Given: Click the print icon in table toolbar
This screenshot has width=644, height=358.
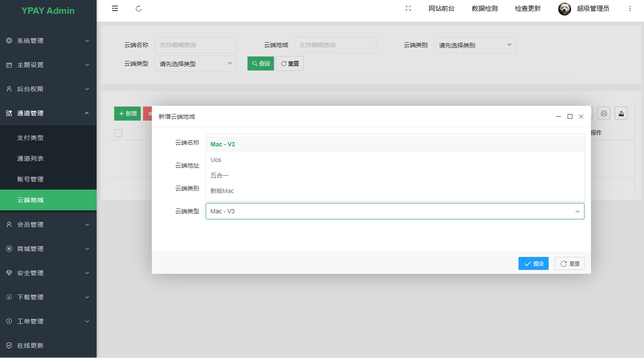Looking at the screenshot, I should pos(603,114).
